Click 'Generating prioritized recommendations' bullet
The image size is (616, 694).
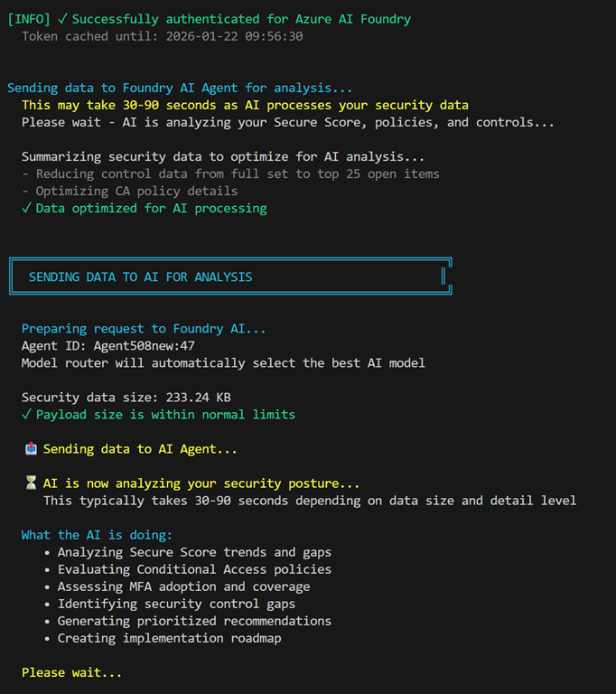click(x=194, y=621)
